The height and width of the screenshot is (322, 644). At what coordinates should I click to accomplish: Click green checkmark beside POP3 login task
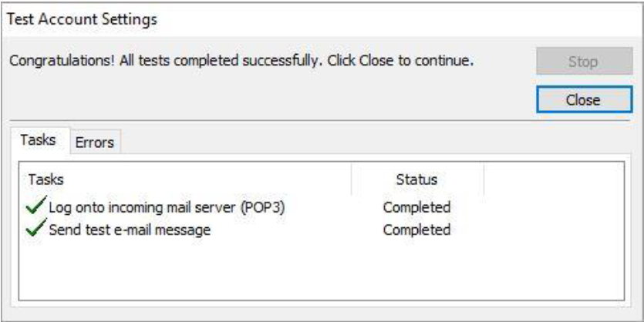35,206
